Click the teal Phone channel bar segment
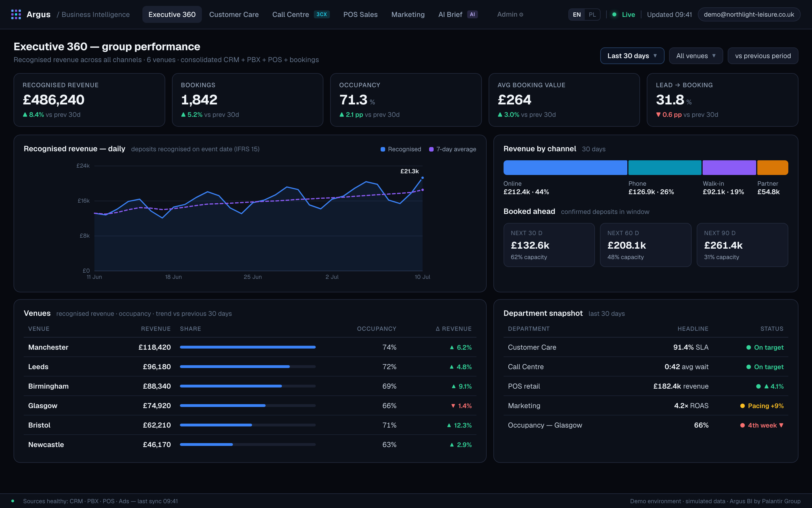Image resolution: width=812 pixels, height=508 pixels. click(665, 168)
